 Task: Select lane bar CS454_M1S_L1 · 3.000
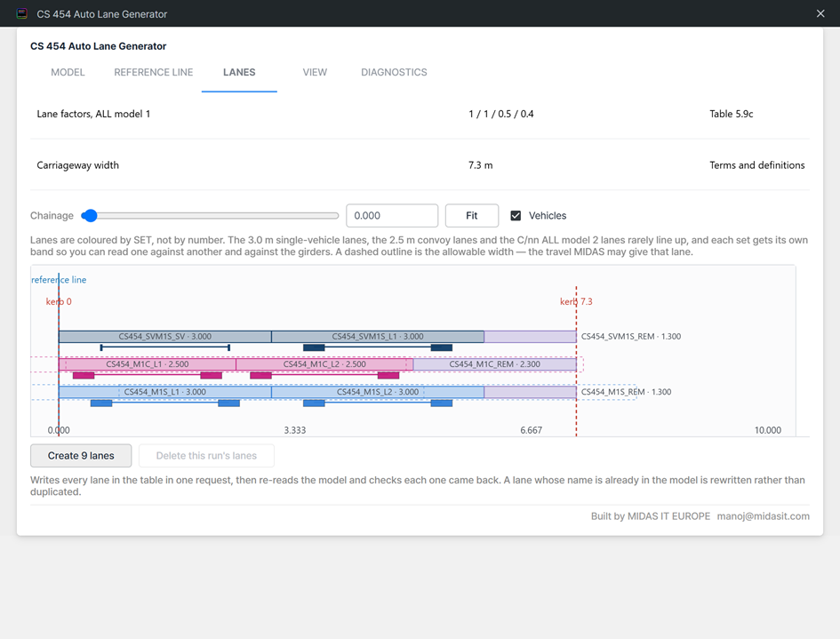[x=165, y=392]
